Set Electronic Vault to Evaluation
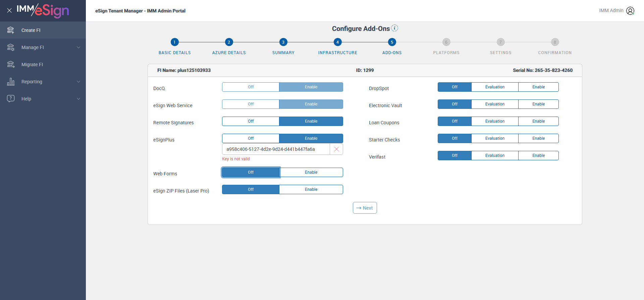 (495, 104)
